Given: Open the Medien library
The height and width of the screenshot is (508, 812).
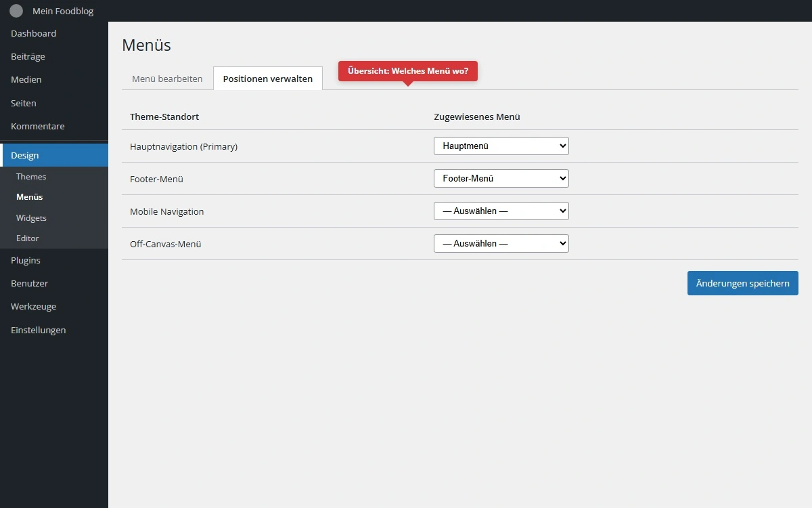Looking at the screenshot, I should click(26, 79).
